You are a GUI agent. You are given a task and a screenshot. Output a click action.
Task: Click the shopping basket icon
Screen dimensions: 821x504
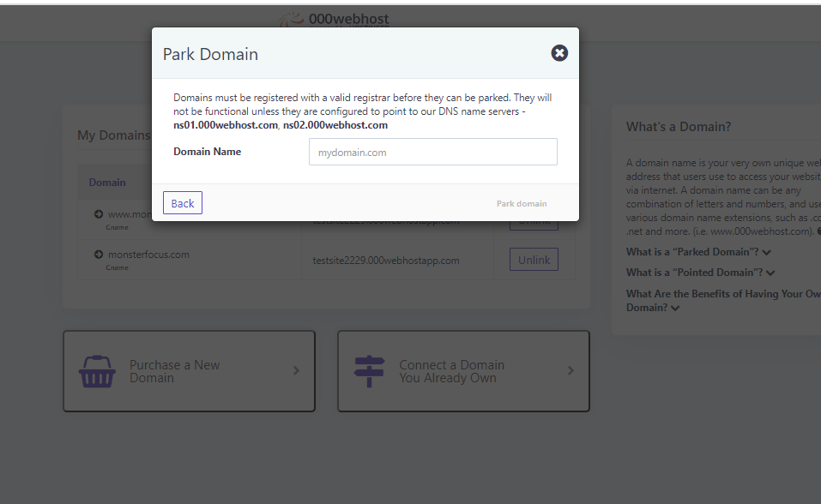pyautogui.click(x=97, y=371)
